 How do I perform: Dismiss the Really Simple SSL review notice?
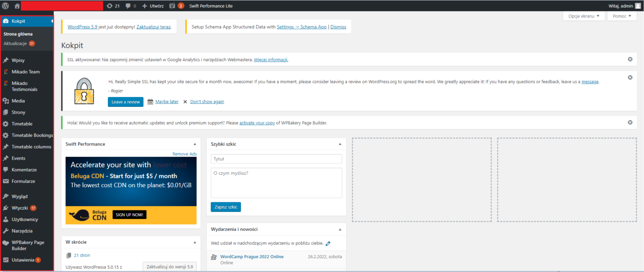pos(630,77)
